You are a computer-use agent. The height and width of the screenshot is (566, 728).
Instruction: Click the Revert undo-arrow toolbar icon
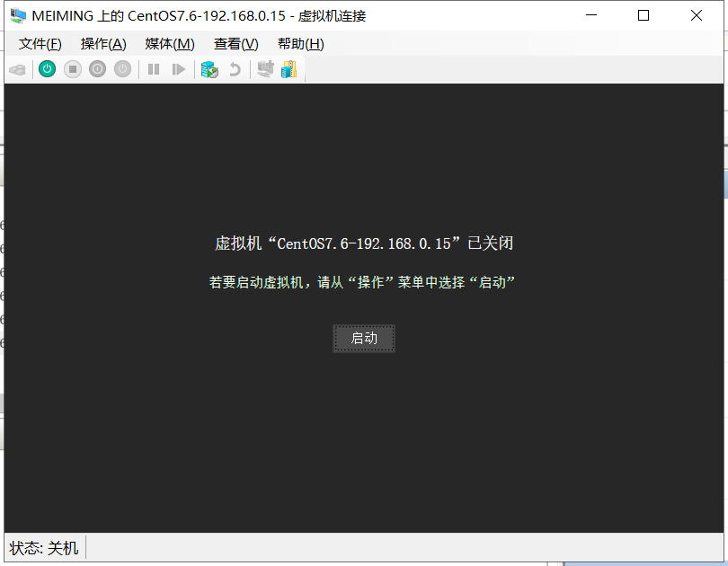pyautogui.click(x=235, y=69)
